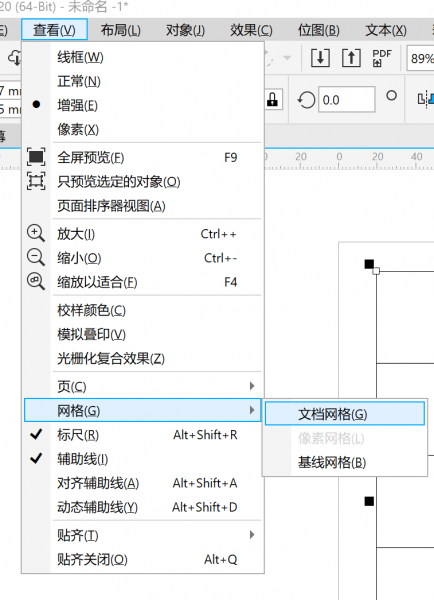The width and height of the screenshot is (434, 600).
Task: Click the cloud icon at toolbar edge
Action: (x=15, y=58)
